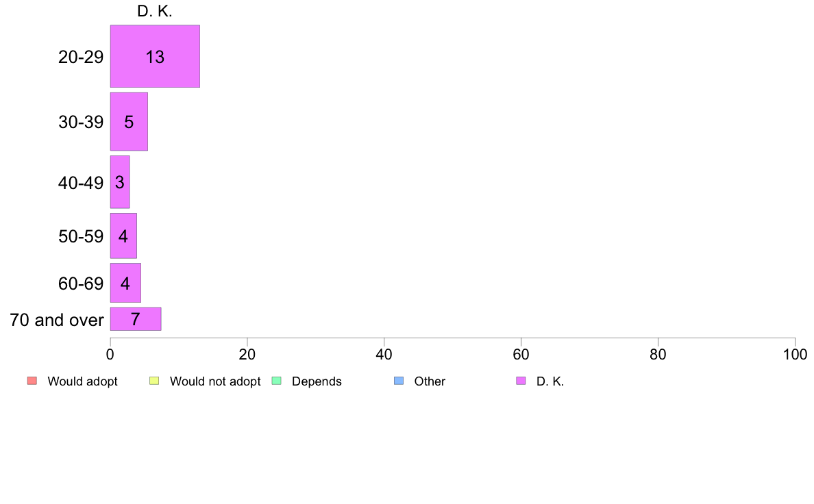Click the Would adopt legend label

(82, 381)
